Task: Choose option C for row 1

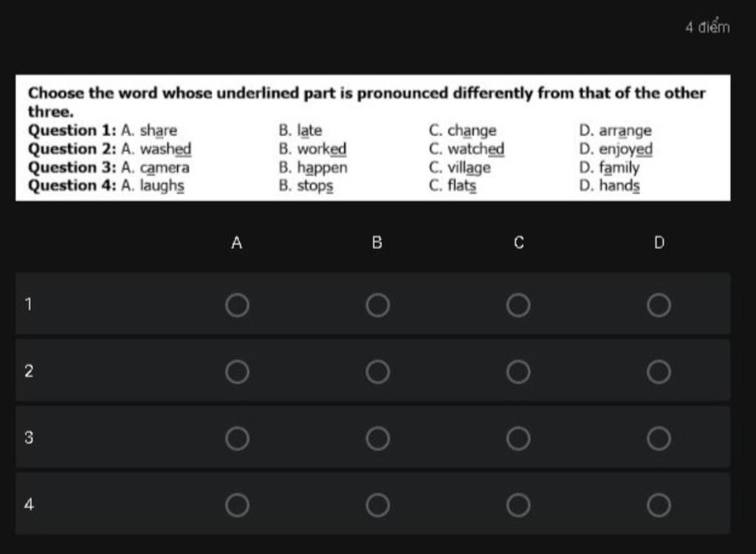Action: click(x=518, y=305)
